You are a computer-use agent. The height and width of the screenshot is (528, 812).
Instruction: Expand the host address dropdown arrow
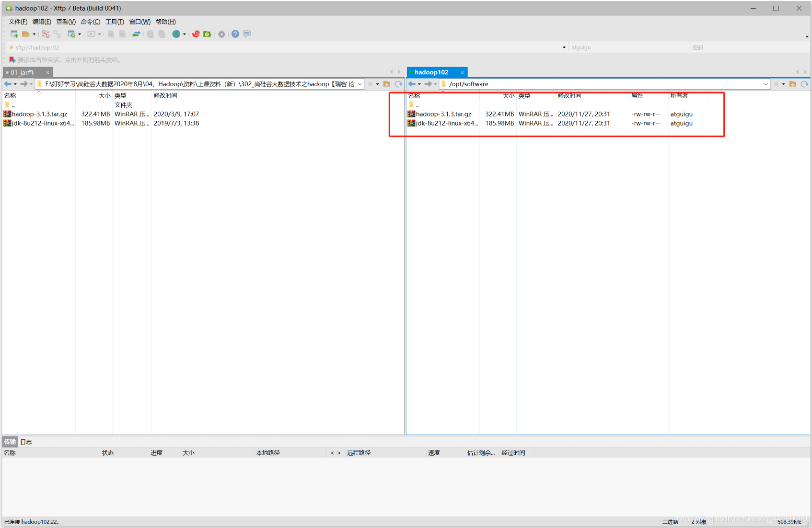(564, 47)
